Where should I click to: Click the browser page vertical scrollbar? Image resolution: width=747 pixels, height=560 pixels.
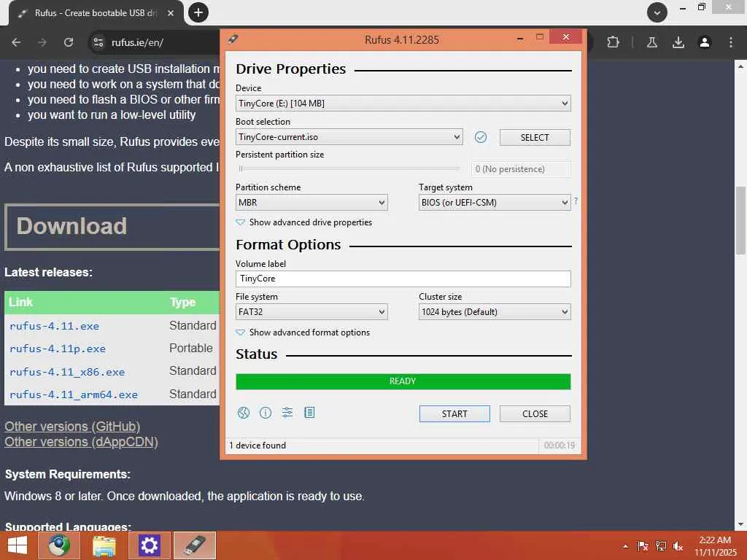pyautogui.click(x=741, y=220)
